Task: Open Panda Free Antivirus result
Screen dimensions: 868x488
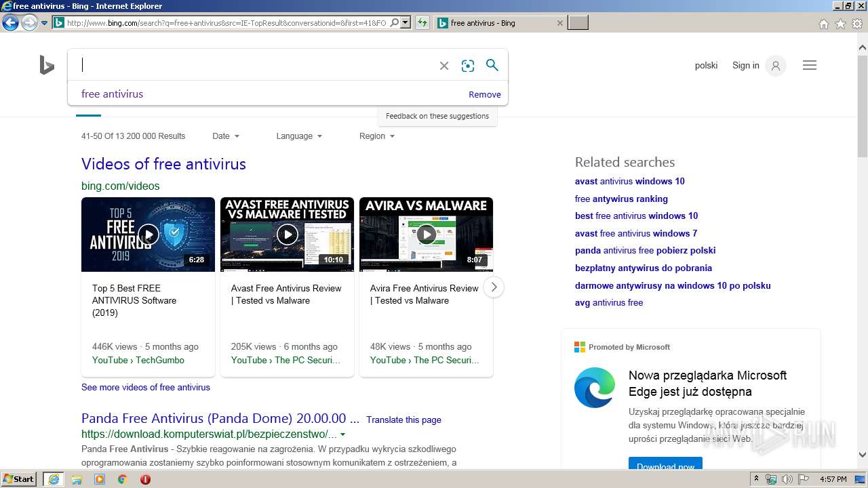Action: click(x=220, y=418)
